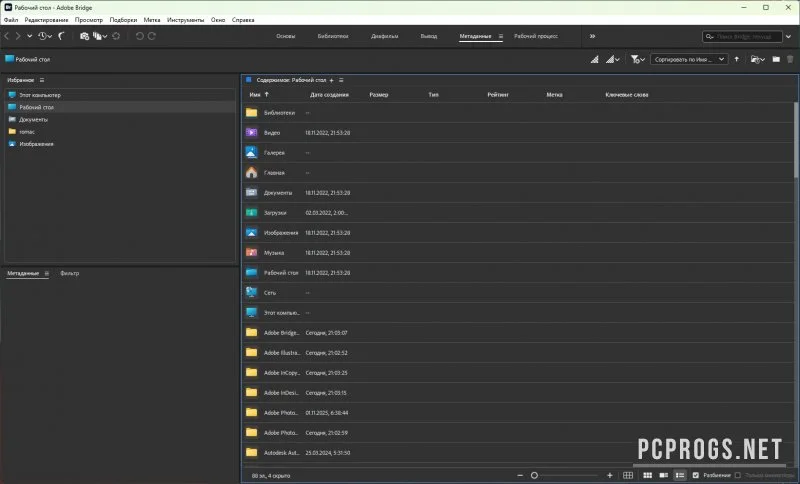Sort by Дата создания column header
800x484 pixels.
click(329, 95)
